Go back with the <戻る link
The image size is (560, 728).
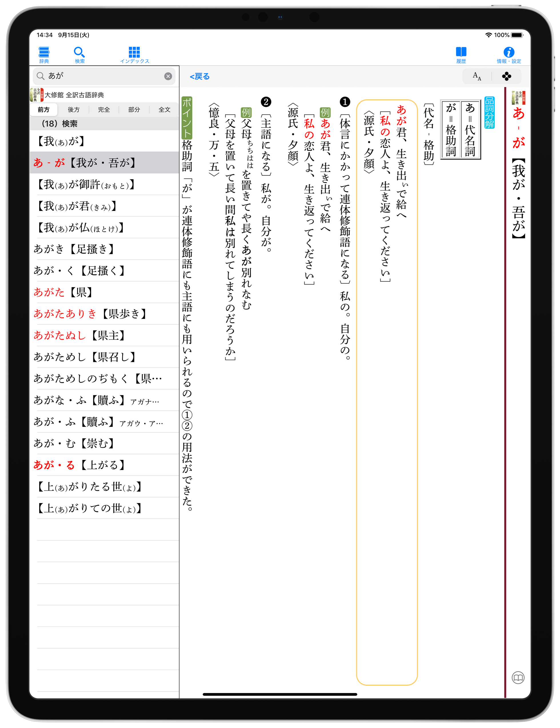[x=199, y=76]
